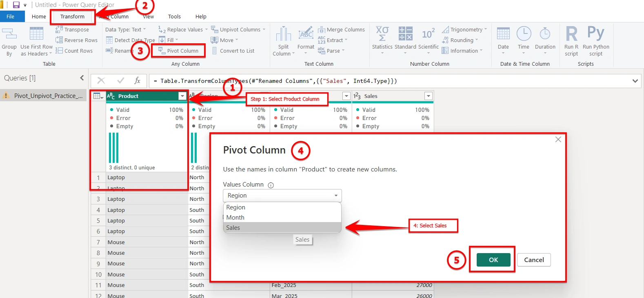This screenshot has width=644, height=298.
Task: Collapse the Queries pane
Action: (82, 78)
